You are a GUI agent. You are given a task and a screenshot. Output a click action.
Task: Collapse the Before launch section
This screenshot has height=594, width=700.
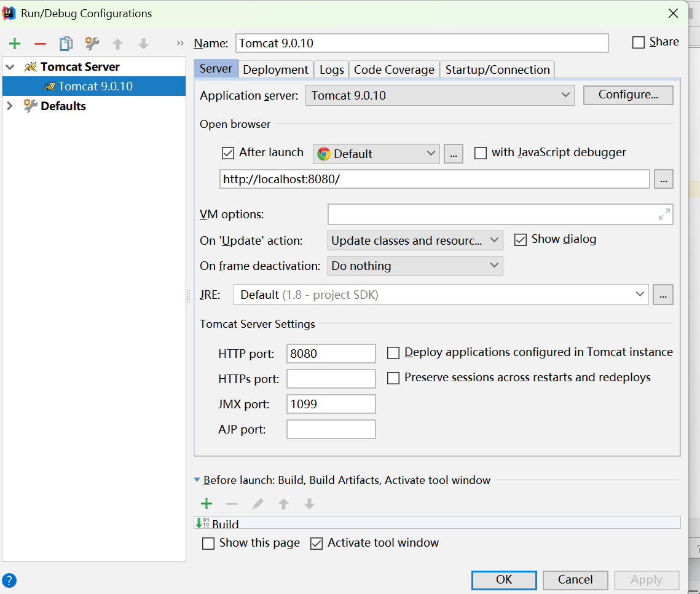pyautogui.click(x=197, y=480)
